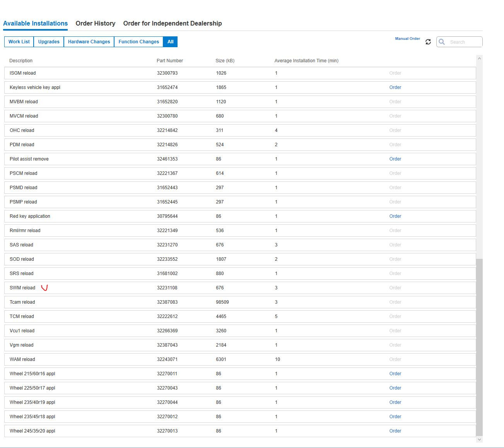This screenshot has height=448, width=504.
Task: Order Wheel 225/50r17 appl
Action: [x=395, y=388]
